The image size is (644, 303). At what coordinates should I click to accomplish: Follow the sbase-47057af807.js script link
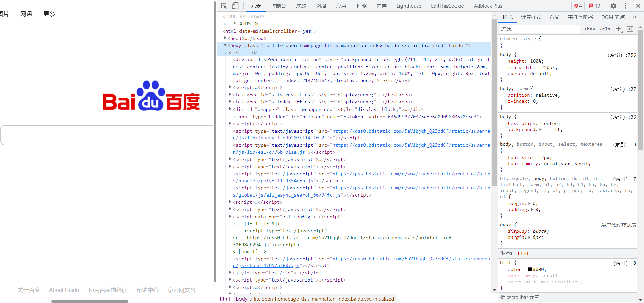tap(362, 262)
